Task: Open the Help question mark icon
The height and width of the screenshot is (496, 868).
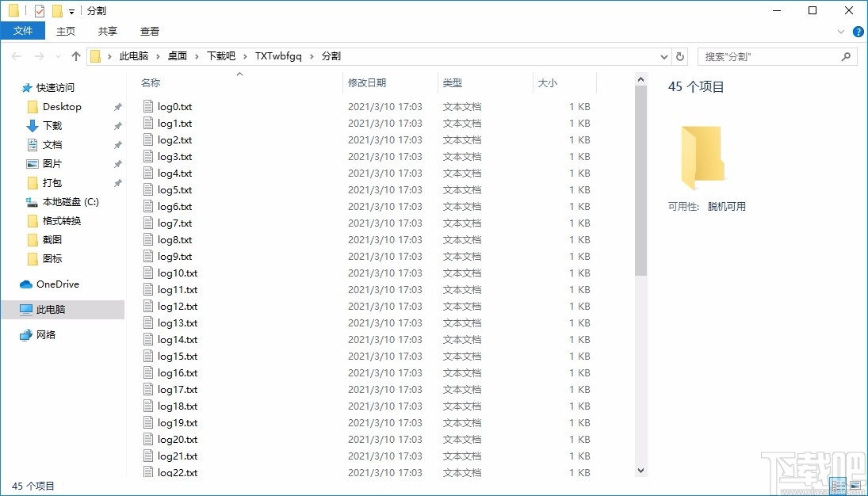Action: [858, 31]
